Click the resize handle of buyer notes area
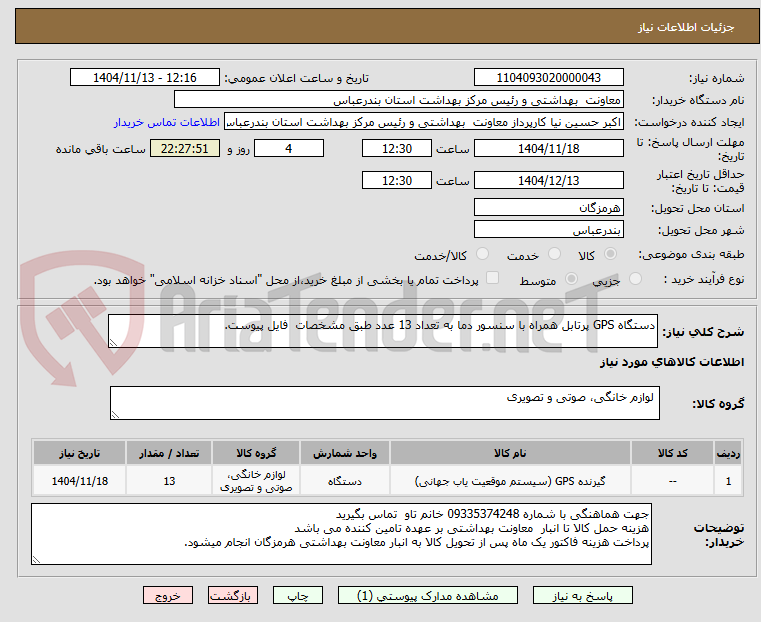 point(36,559)
